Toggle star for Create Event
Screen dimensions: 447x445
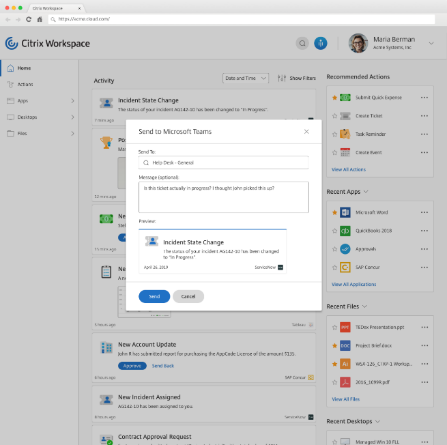(335, 153)
